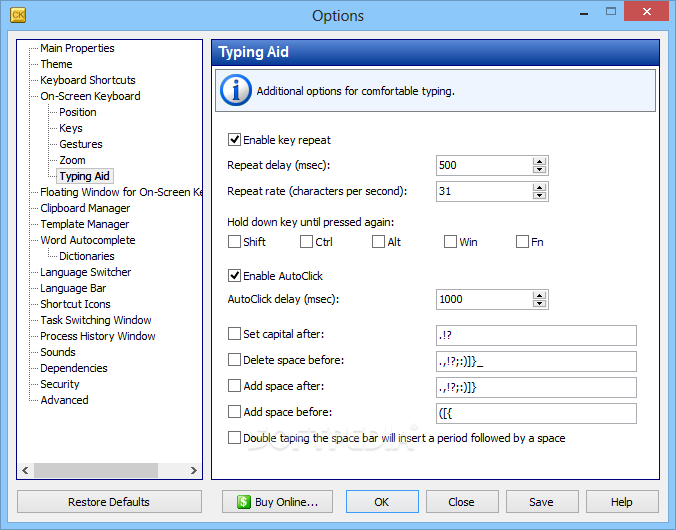Open Floating Window for On-Screen Keyboard settings

[x=121, y=192]
